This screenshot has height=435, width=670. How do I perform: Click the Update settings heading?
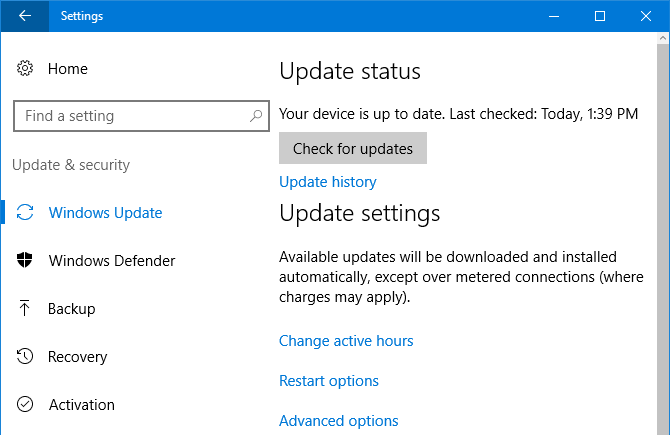tap(359, 213)
